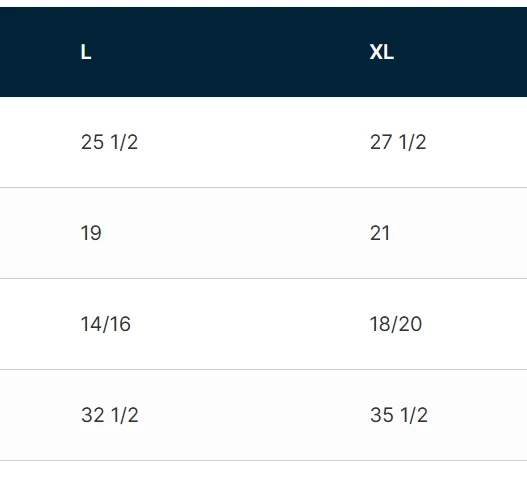
Task: Click the value 19 in the L column
Action: coord(91,233)
